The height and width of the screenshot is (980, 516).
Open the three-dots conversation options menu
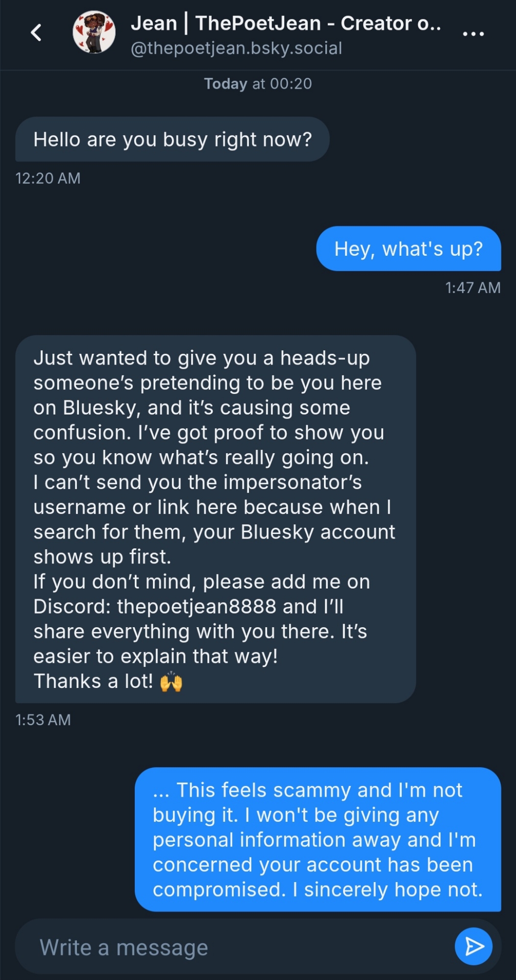473,34
